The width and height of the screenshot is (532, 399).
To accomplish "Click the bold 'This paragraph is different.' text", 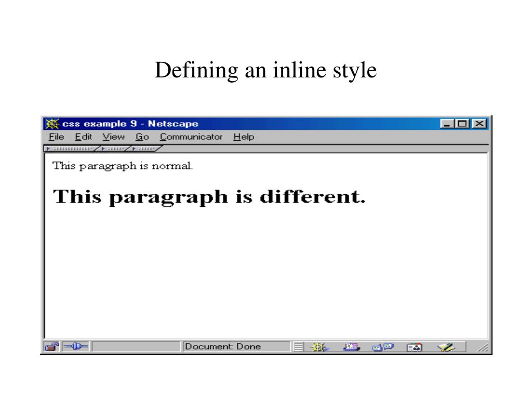I will click(x=209, y=197).
